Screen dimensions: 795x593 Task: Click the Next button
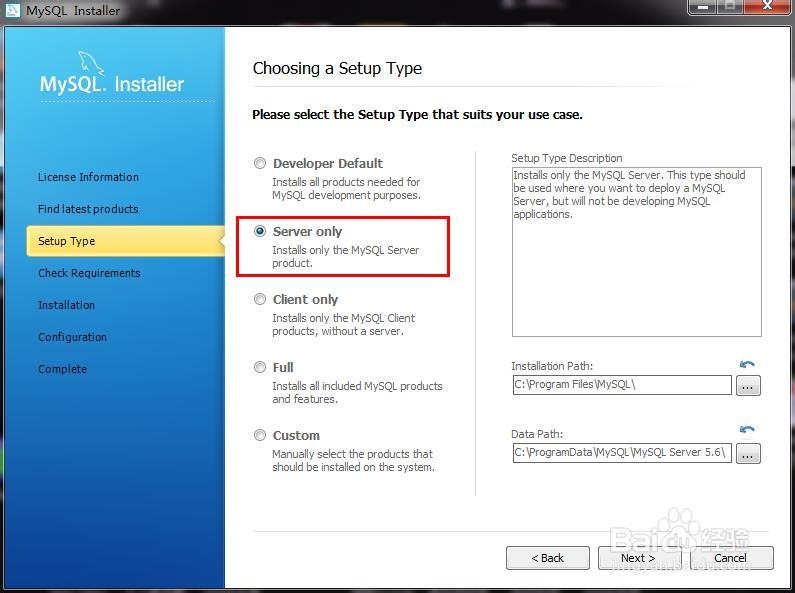[639, 558]
